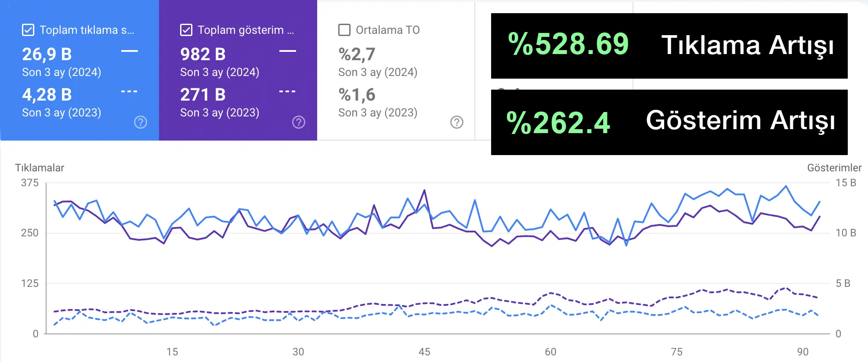Image resolution: width=868 pixels, height=362 pixels.
Task: Click the %262.4 Gösterim Artışı banner
Action: (x=669, y=122)
